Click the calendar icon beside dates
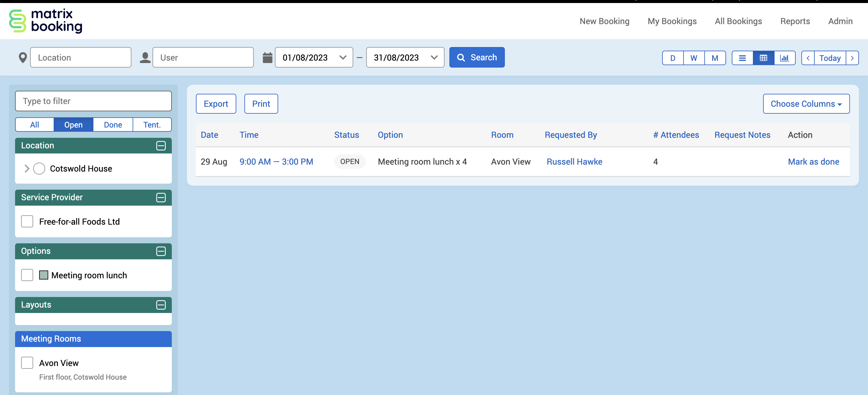This screenshot has height=395, width=868. (267, 58)
